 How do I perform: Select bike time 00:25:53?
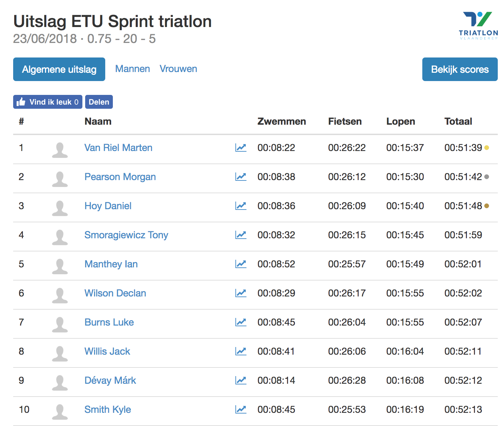[347, 410]
